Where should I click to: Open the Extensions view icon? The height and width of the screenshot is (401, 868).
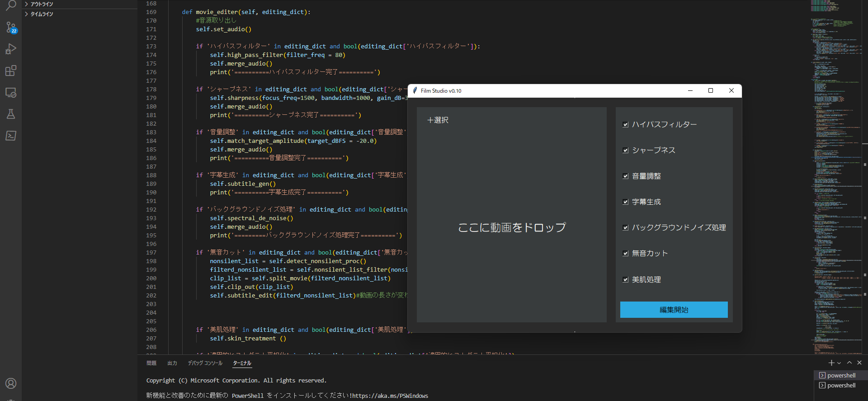click(x=11, y=71)
